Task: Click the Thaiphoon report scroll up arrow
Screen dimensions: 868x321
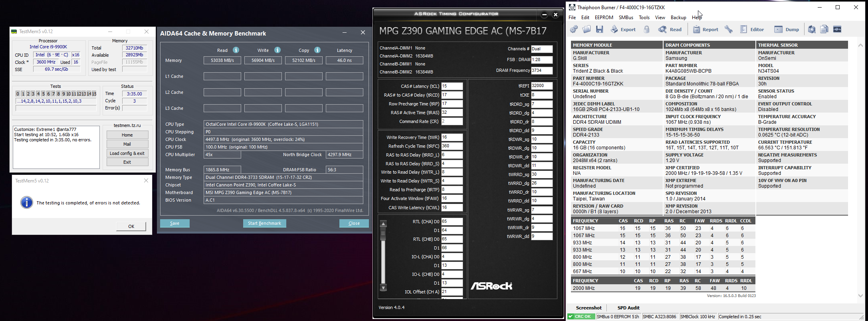Action: coord(860,46)
